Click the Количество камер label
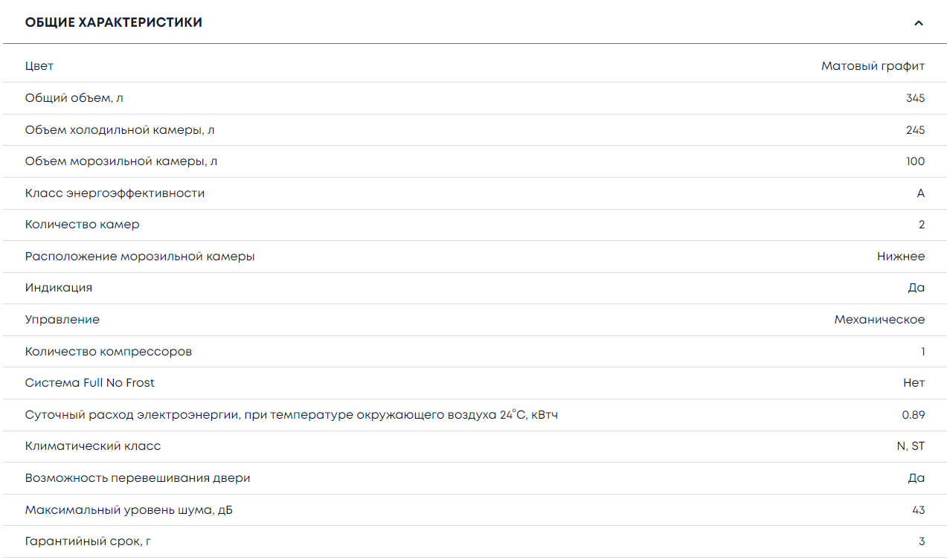This screenshot has height=560, width=947. [x=82, y=225]
